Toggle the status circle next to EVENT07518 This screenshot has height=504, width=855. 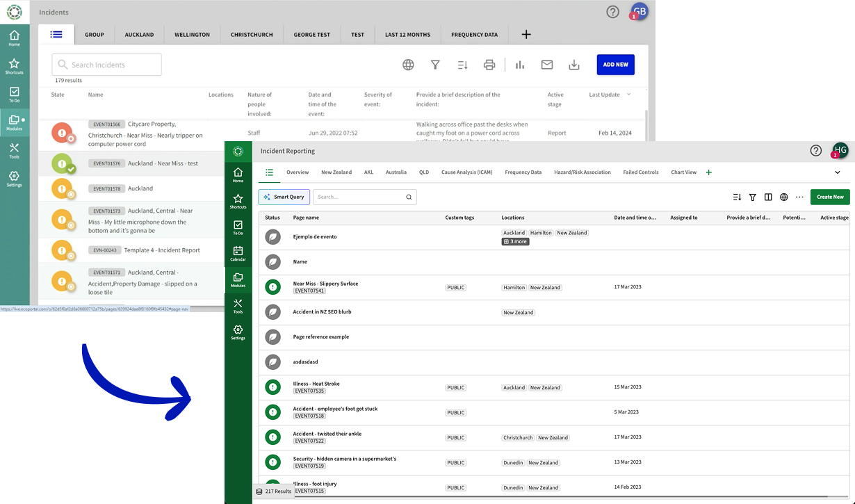click(272, 412)
